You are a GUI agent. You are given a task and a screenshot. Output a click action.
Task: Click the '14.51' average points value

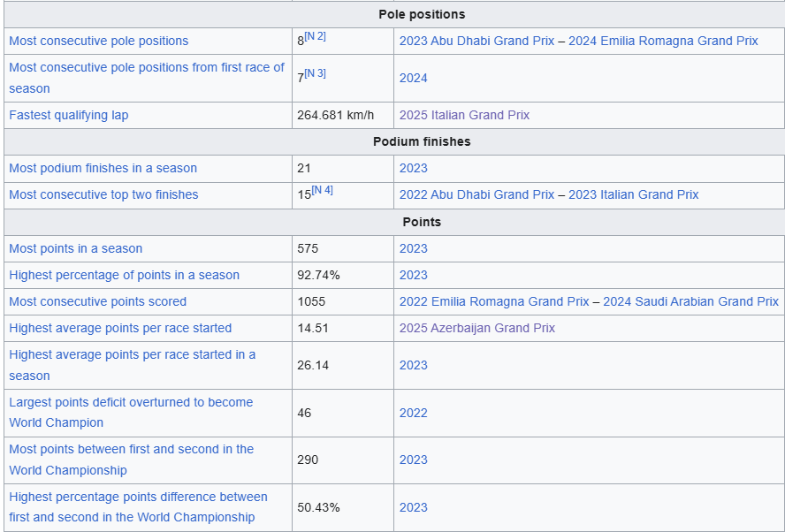(x=313, y=329)
